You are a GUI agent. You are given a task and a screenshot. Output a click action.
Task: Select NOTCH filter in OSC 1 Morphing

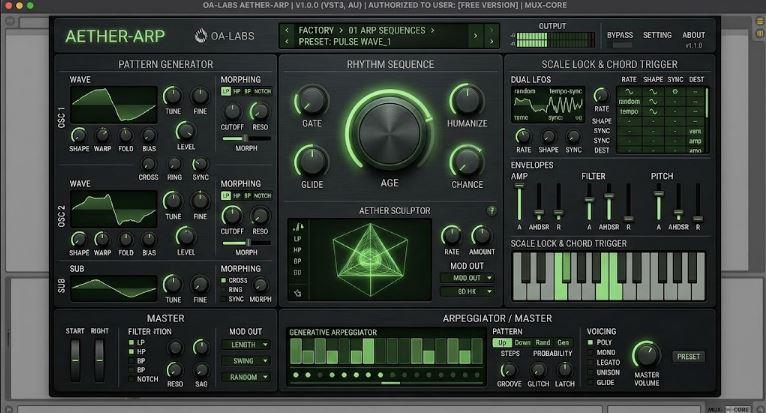262,91
